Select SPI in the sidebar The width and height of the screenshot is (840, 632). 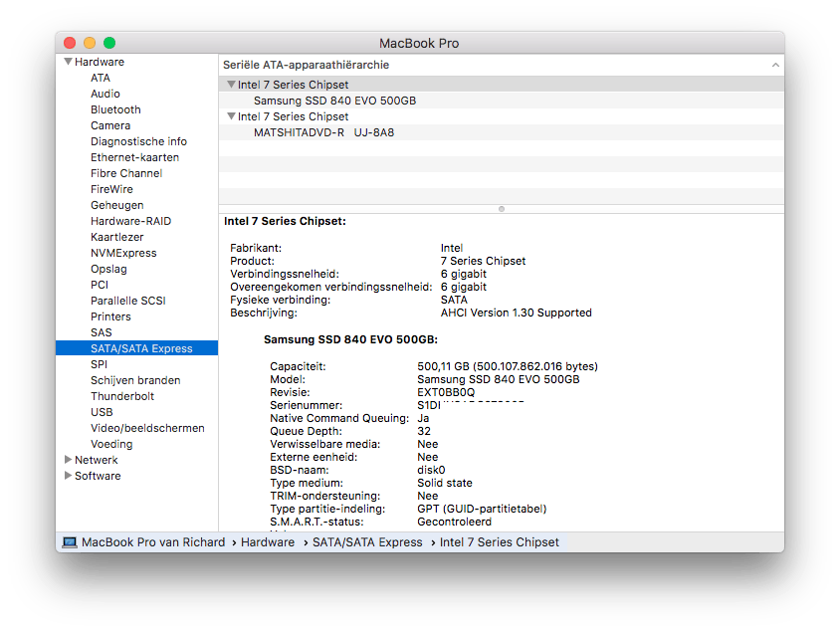pyautogui.click(x=99, y=364)
